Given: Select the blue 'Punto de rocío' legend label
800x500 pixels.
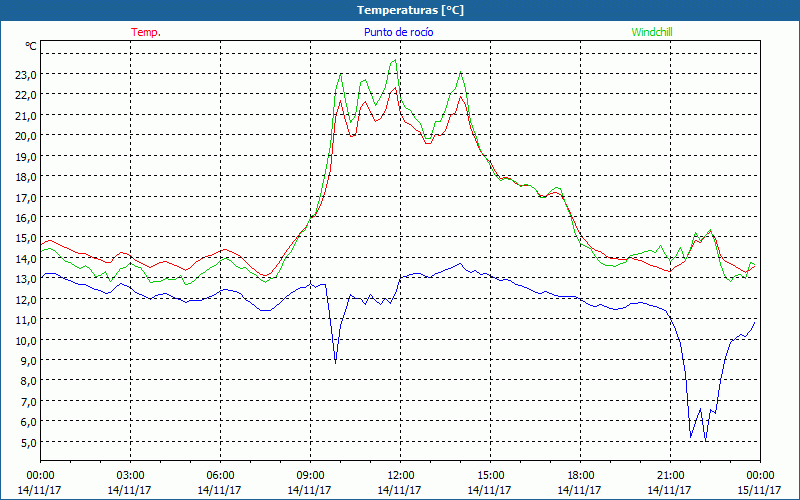Looking at the screenshot, I should click(398, 32).
